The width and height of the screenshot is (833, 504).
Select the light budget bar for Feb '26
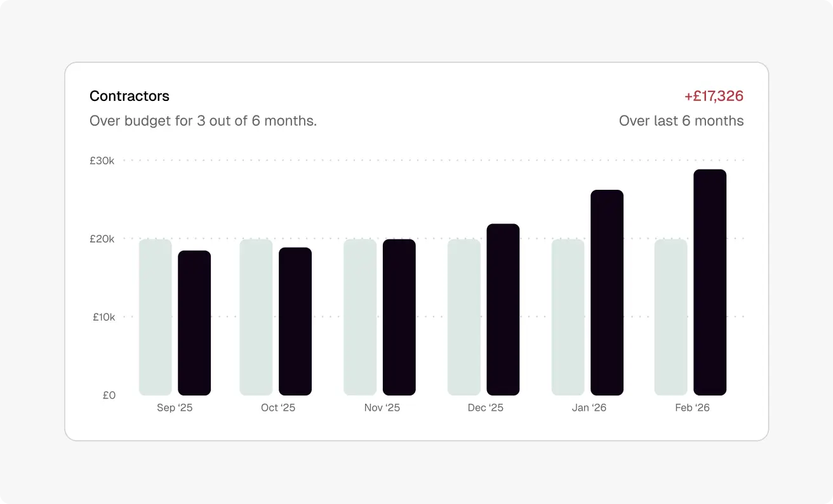click(671, 317)
